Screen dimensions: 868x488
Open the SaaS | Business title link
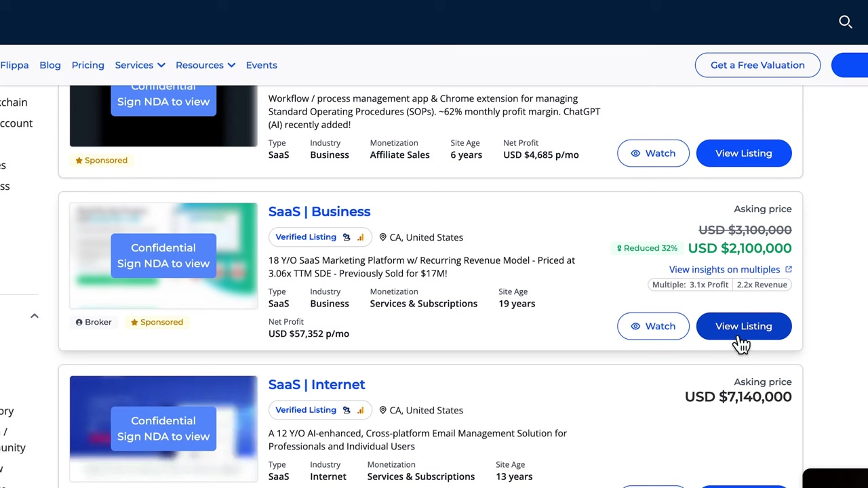(x=319, y=211)
